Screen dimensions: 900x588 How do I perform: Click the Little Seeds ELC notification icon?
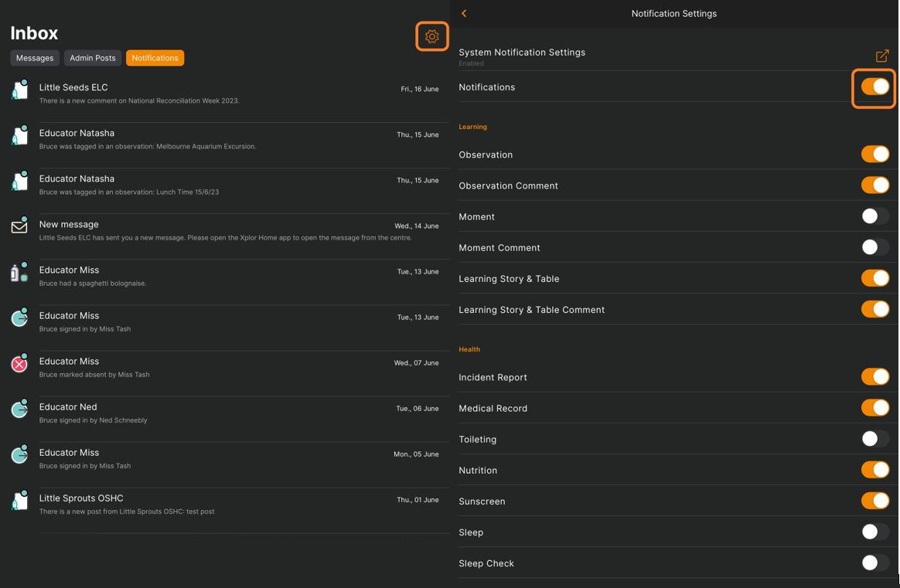click(x=19, y=90)
